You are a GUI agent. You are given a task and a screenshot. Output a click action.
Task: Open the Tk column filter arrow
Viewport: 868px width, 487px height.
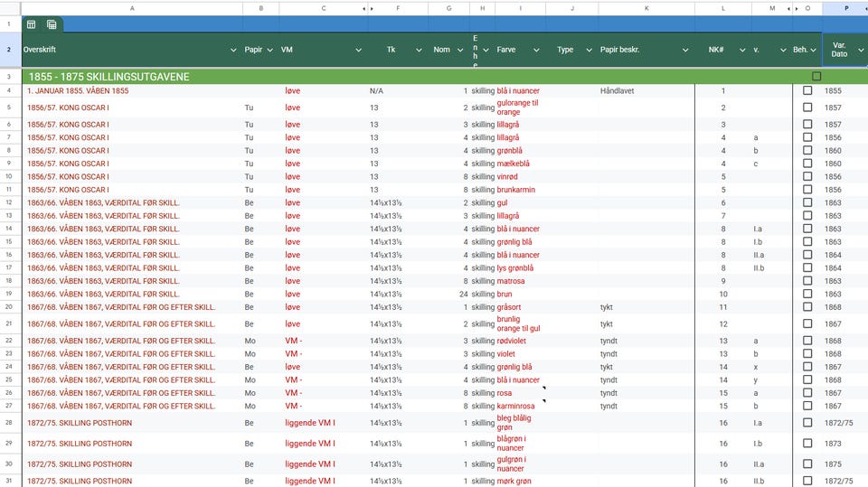click(419, 50)
